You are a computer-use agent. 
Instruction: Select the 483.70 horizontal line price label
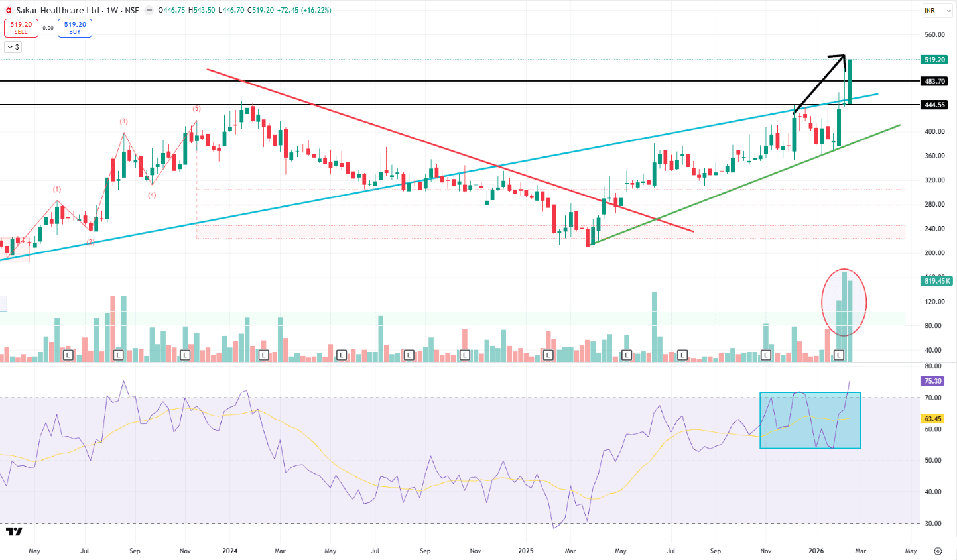(934, 81)
